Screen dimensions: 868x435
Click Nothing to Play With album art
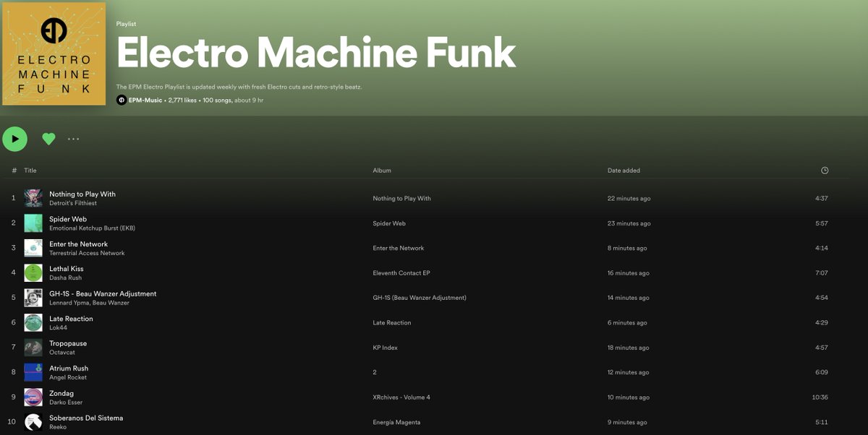click(x=33, y=198)
